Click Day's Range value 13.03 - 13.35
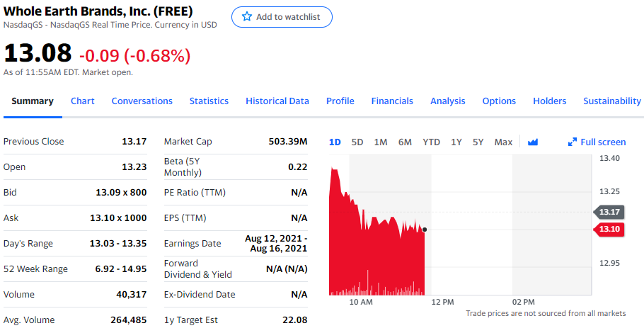This screenshot has height=333, width=644. [x=118, y=244]
